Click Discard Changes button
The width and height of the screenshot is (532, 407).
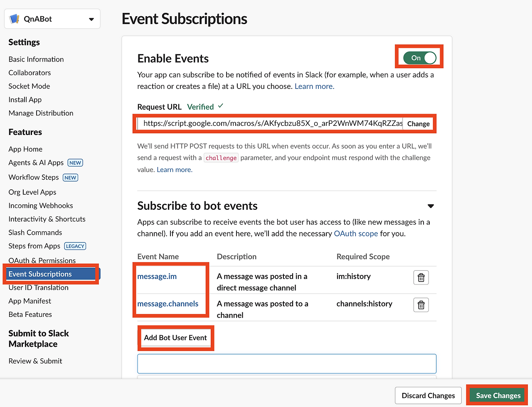[428, 396]
